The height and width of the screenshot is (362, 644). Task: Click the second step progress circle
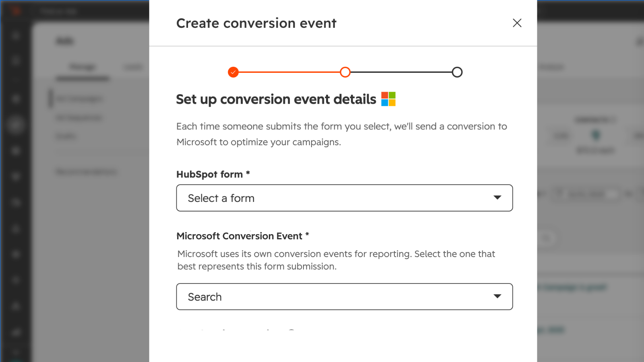pyautogui.click(x=345, y=72)
